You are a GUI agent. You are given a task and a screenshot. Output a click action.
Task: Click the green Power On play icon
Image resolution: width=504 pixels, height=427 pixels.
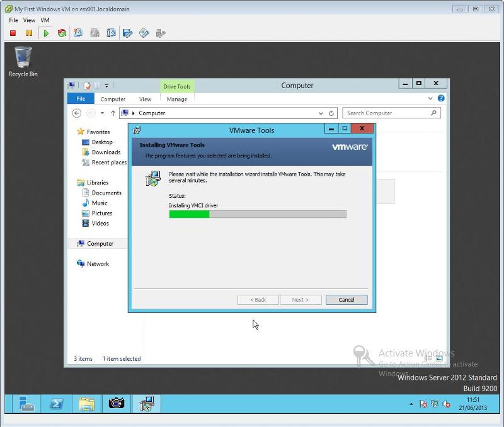45,33
